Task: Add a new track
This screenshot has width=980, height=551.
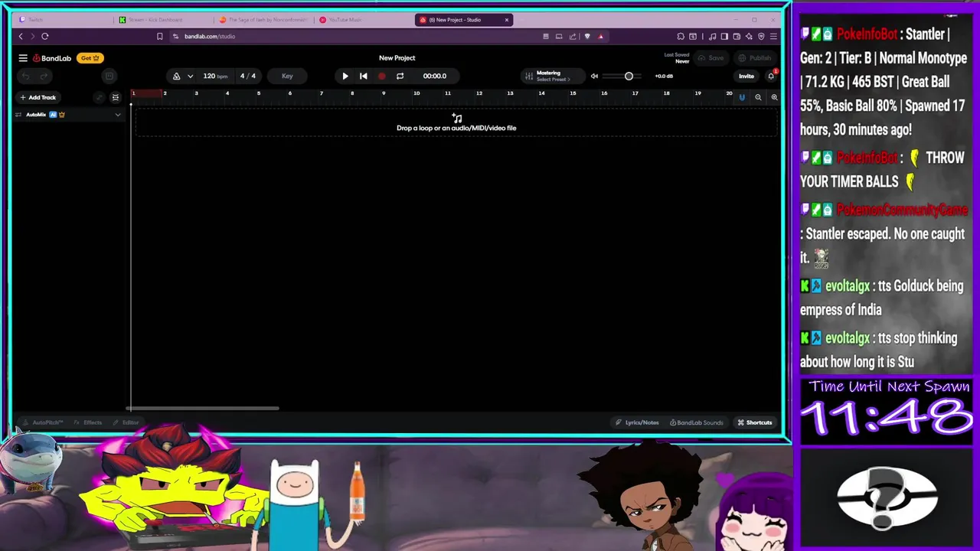Action: pos(38,97)
